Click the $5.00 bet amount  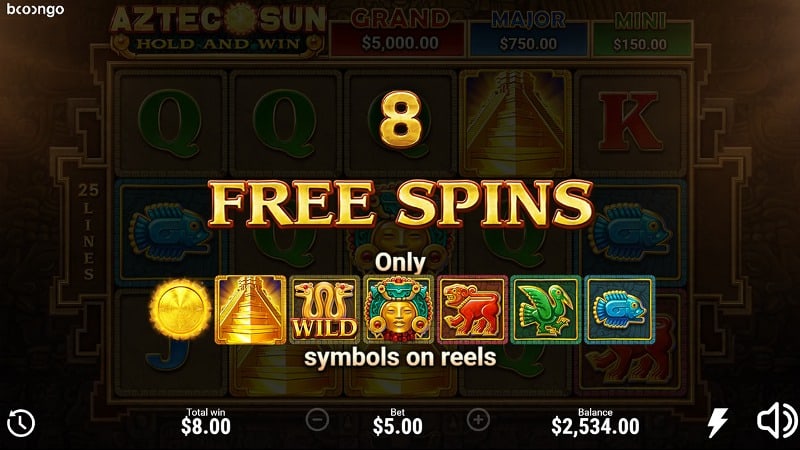click(397, 427)
